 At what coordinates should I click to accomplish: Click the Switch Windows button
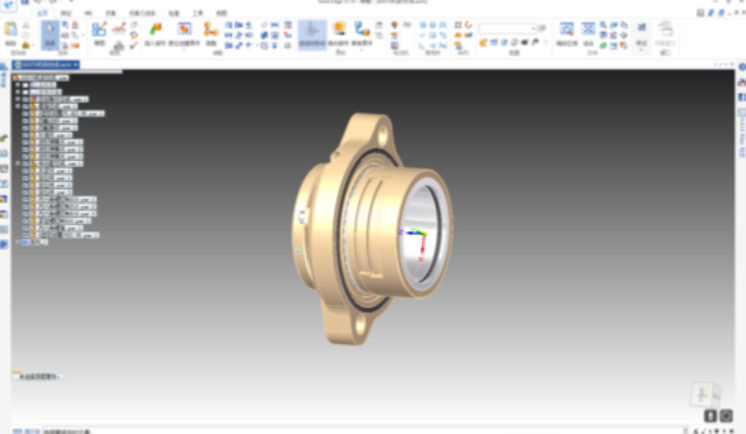(x=665, y=35)
